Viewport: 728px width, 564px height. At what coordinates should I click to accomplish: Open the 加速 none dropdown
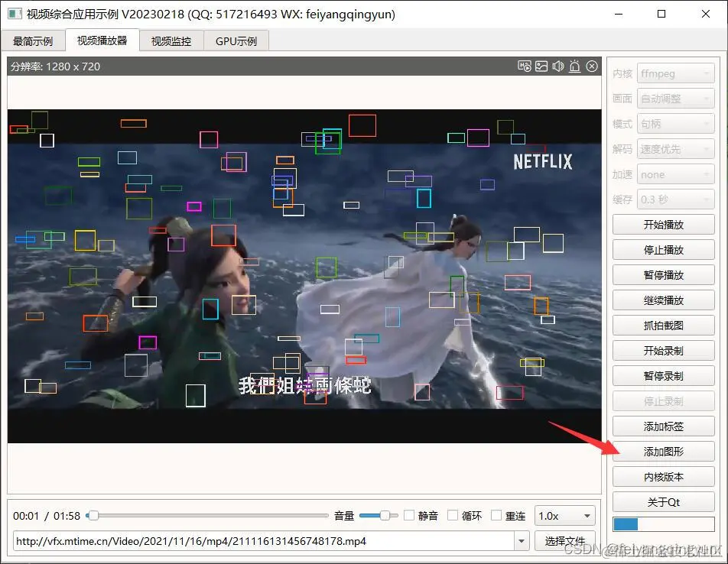(675, 174)
